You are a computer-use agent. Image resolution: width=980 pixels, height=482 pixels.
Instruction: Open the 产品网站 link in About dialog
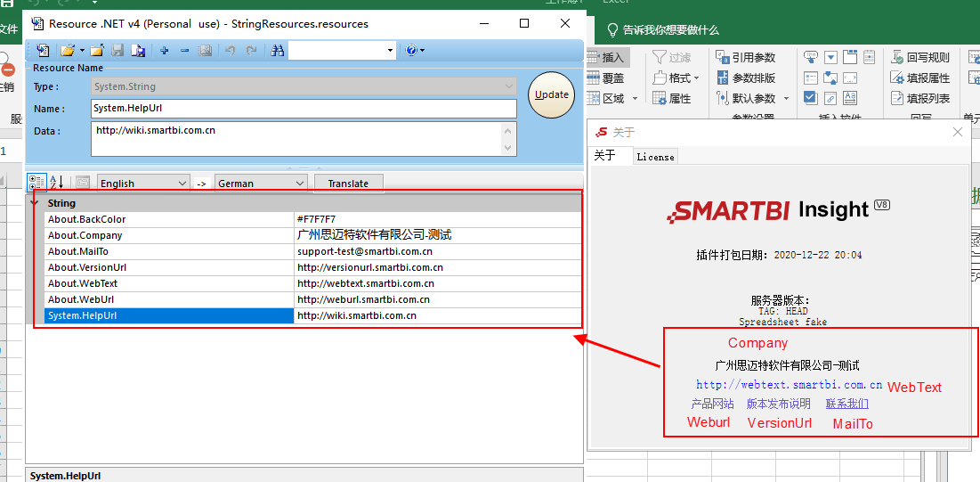tap(712, 404)
